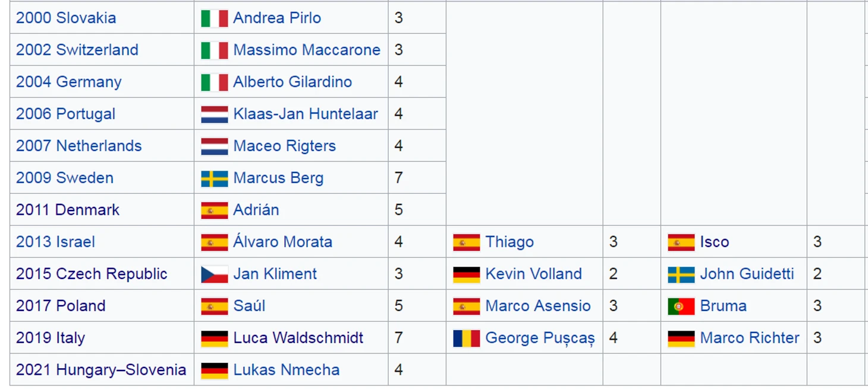Follow the 2009 Sweden link
The width and height of the screenshot is (868, 389).
pos(65,178)
